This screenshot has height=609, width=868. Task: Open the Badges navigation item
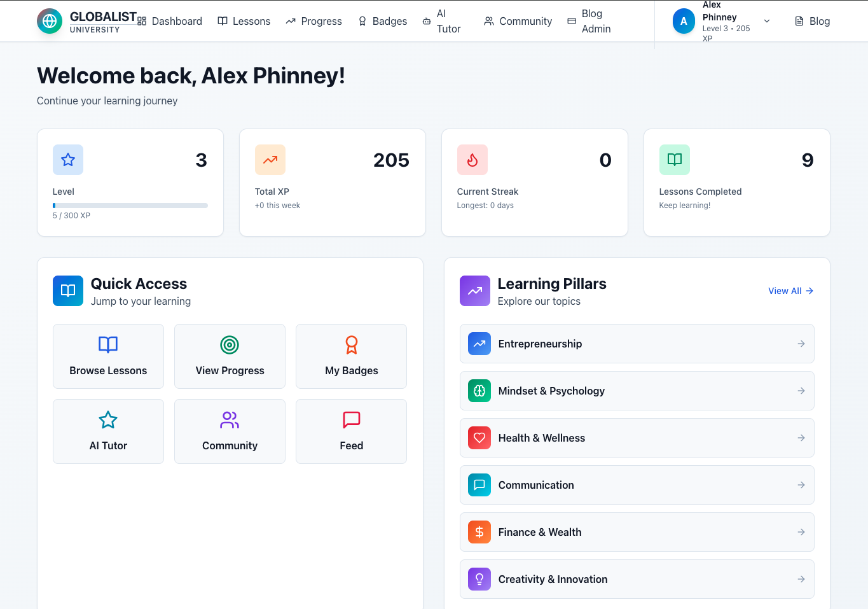[x=383, y=21]
